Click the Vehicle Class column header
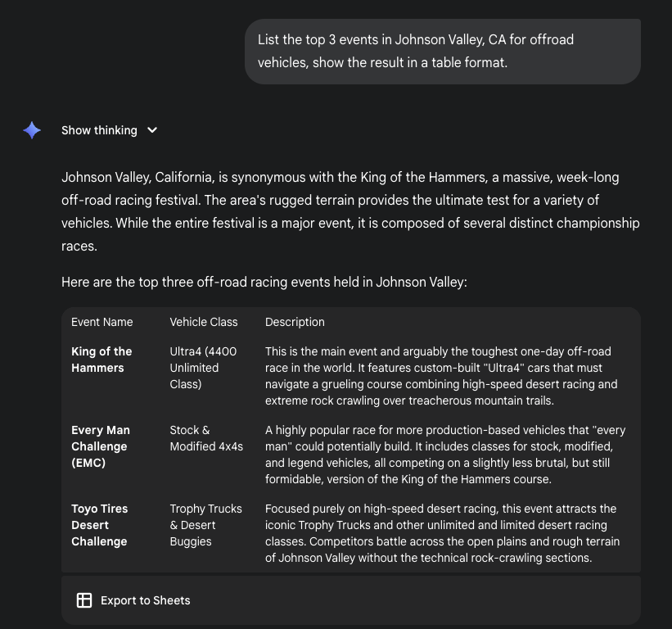This screenshot has height=629, width=672. pos(204,322)
